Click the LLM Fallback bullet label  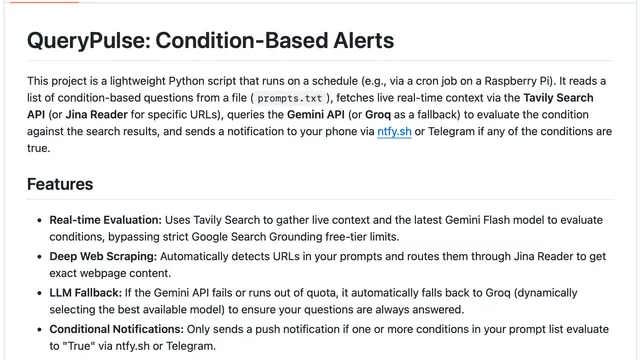[86, 293]
